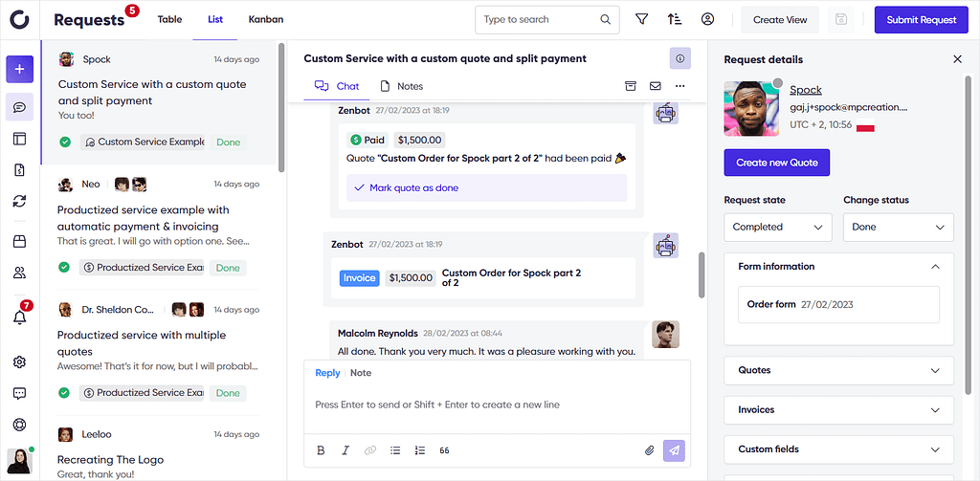The image size is (980, 481).
Task: Open the layout board icon in sidebar
Action: tap(19, 139)
